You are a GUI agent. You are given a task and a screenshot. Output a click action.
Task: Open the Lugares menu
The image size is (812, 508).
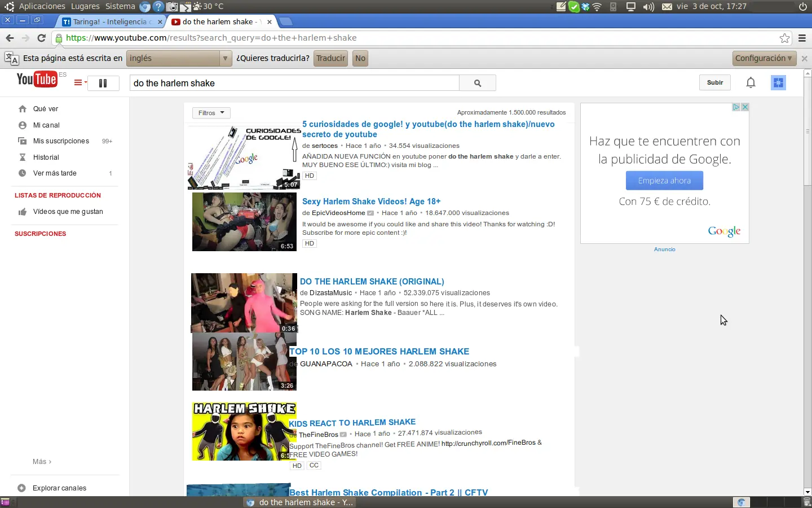[85, 6]
